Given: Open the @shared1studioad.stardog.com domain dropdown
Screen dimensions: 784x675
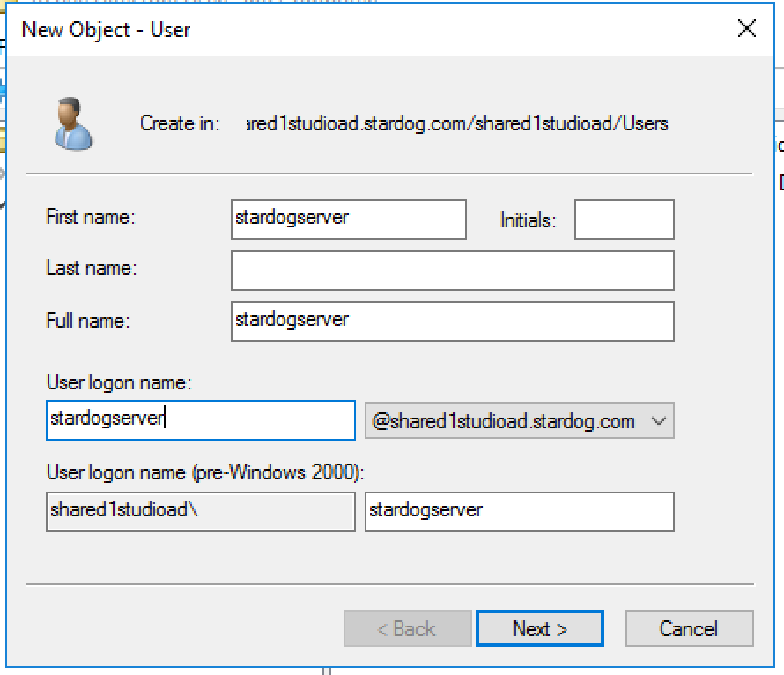Looking at the screenshot, I should click(x=519, y=421).
